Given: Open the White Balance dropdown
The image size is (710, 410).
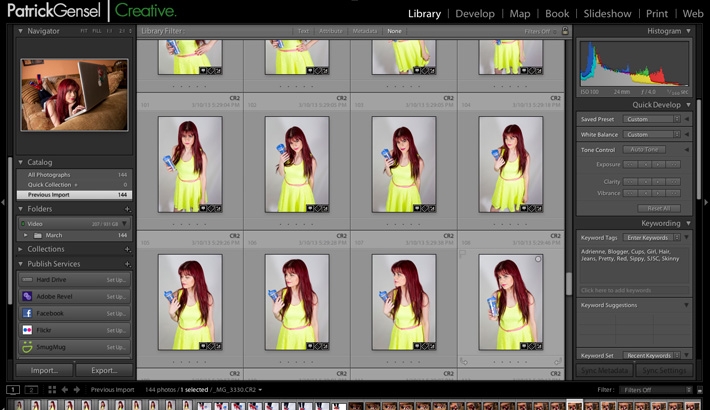Looking at the screenshot, I should pos(652,135).
